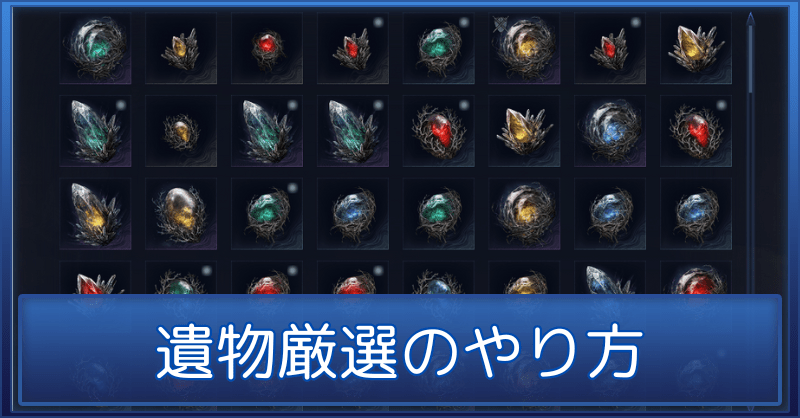Pick the small round yellow relic in second row
Screen dimensions: 800x418
181,131
